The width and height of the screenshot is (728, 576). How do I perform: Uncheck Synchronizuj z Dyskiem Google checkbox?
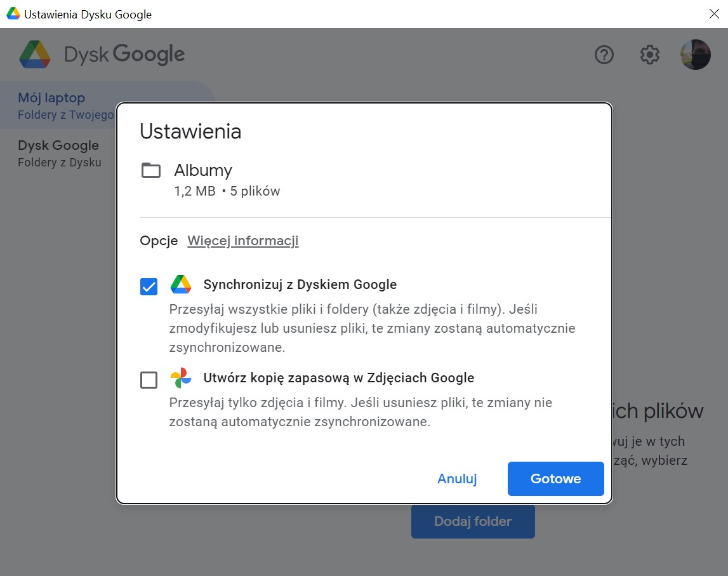(149, 286)
